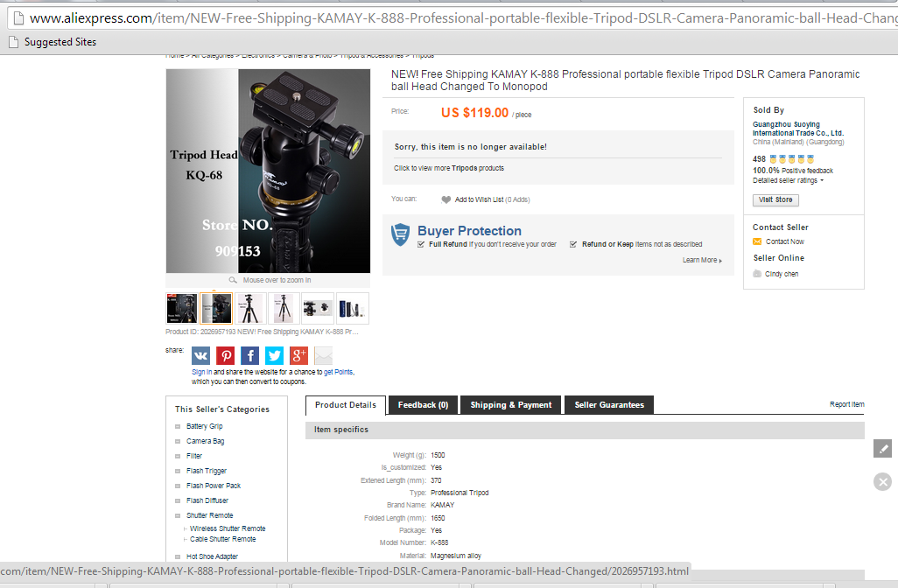Dismiss the round X icon on the right edge
The width and height of the screenshot is (898, 588).
click(882, 482)
